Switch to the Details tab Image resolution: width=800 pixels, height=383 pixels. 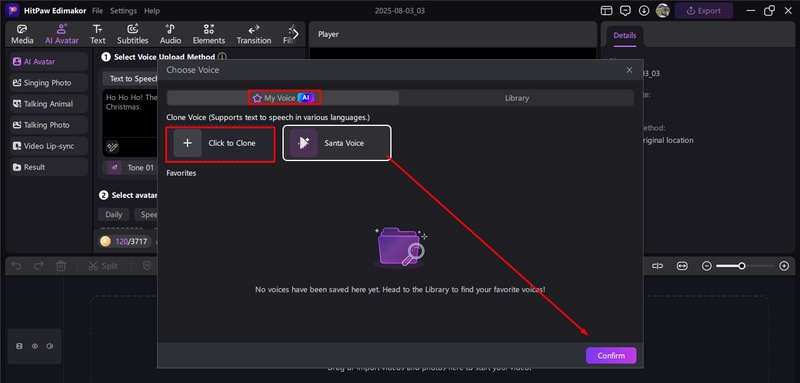click(x=624, y=36)
